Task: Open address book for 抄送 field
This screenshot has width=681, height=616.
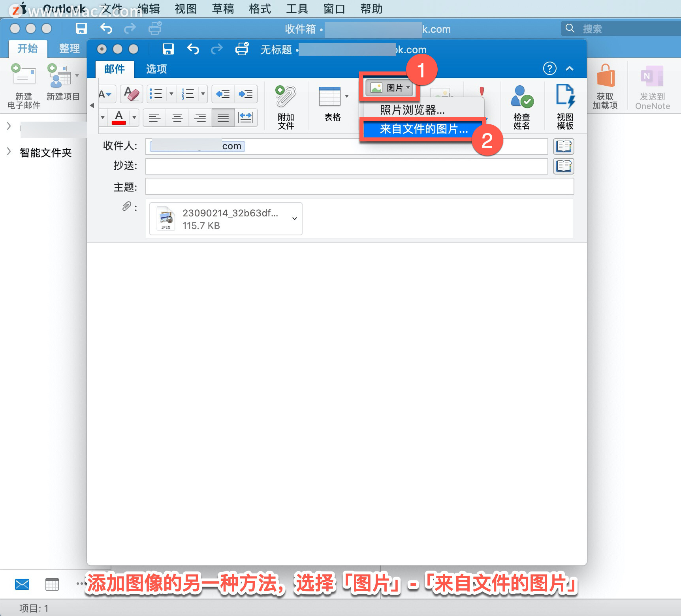Action: tap(564, 166)
